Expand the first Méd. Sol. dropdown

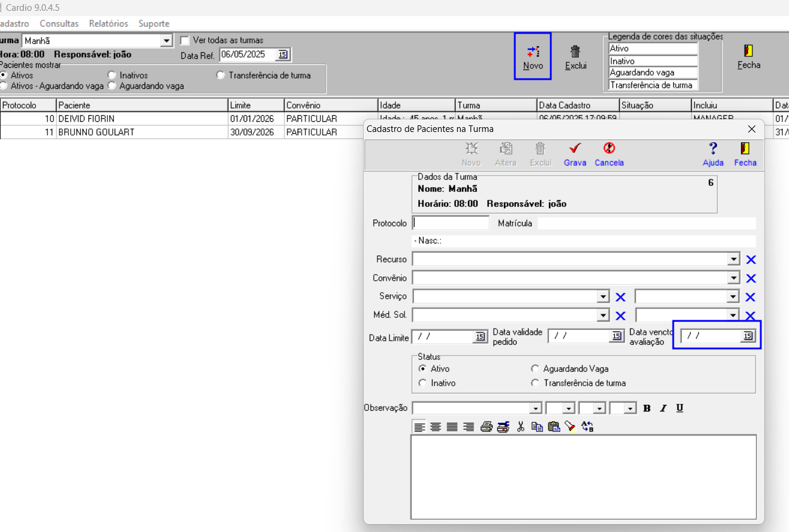pos(603,315)
